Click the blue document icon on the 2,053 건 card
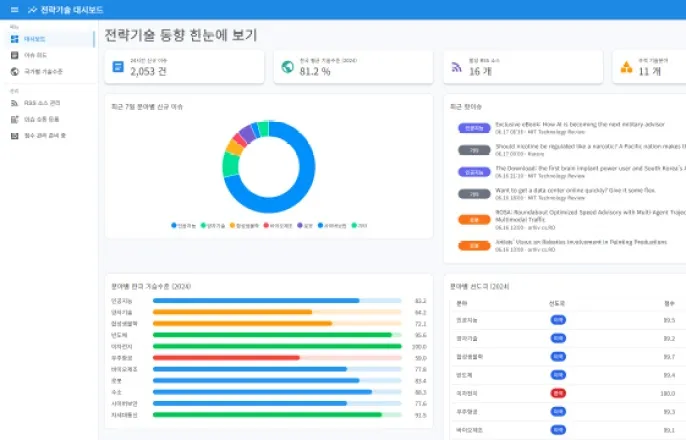This screenshot has width=686, height=440. 118,66
